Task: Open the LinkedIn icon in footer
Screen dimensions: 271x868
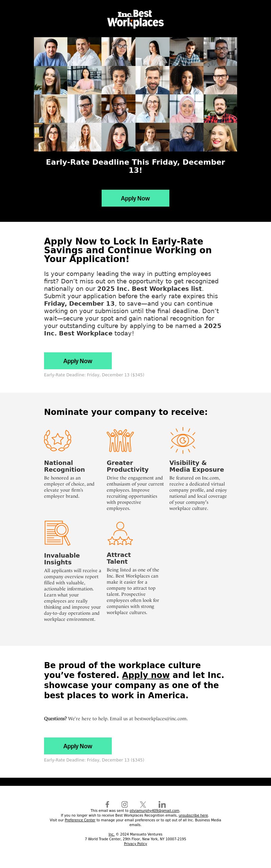Action: tap(162, 804)
